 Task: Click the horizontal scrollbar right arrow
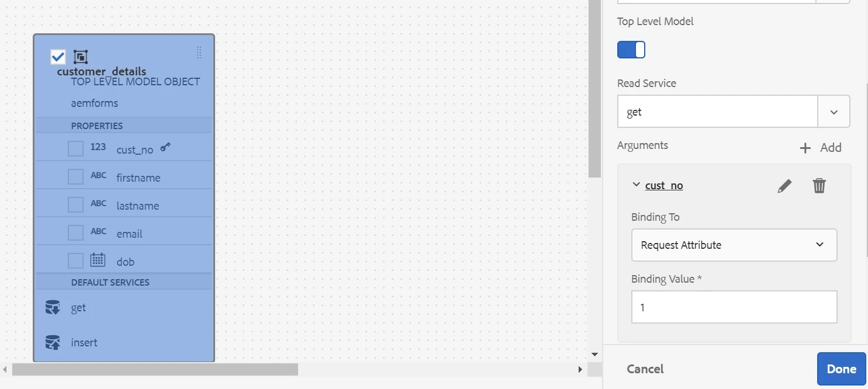tap(580, 369)
